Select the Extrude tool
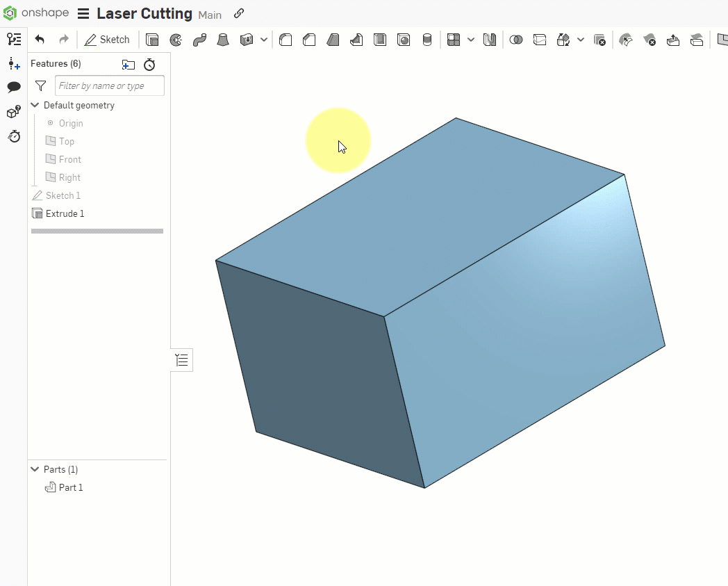The width and height of the screenshot is (728, 586). (x=152, y=40)
